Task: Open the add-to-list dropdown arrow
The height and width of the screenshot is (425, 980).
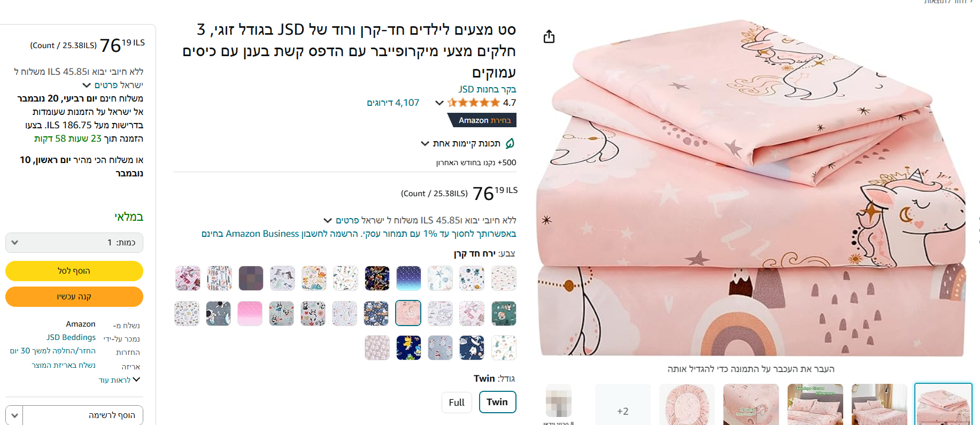Action: pyautogui.click(x=14, y=415)
